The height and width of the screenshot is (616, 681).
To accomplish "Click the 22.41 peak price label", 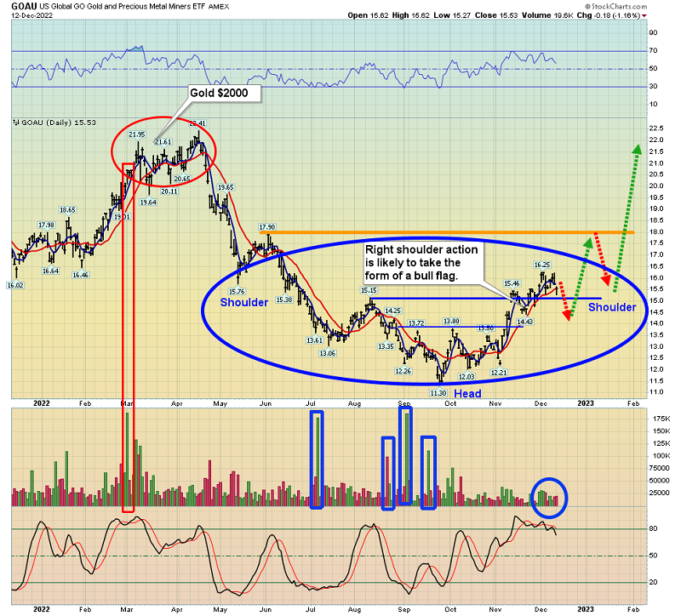I will coord(197,123).
